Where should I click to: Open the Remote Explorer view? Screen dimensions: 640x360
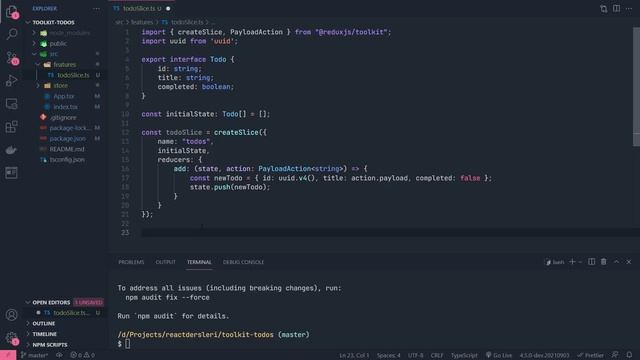pyautogui.click(x=11, y=104)
